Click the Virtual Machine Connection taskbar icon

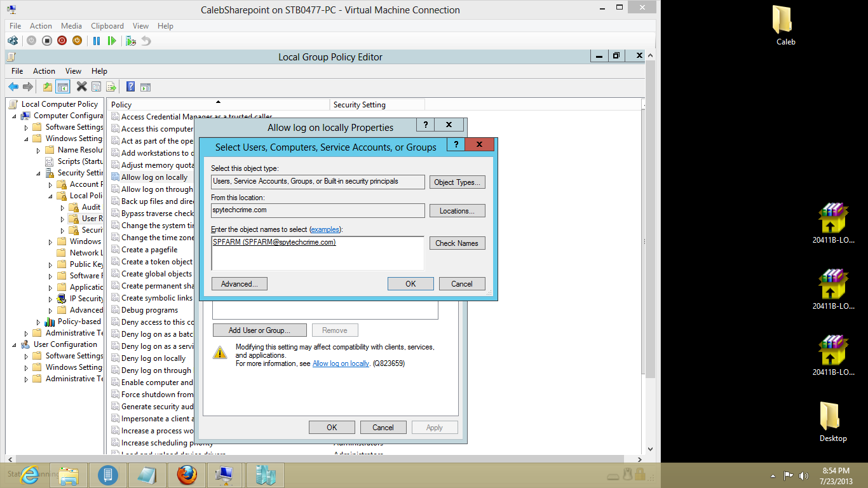(225, 475)
